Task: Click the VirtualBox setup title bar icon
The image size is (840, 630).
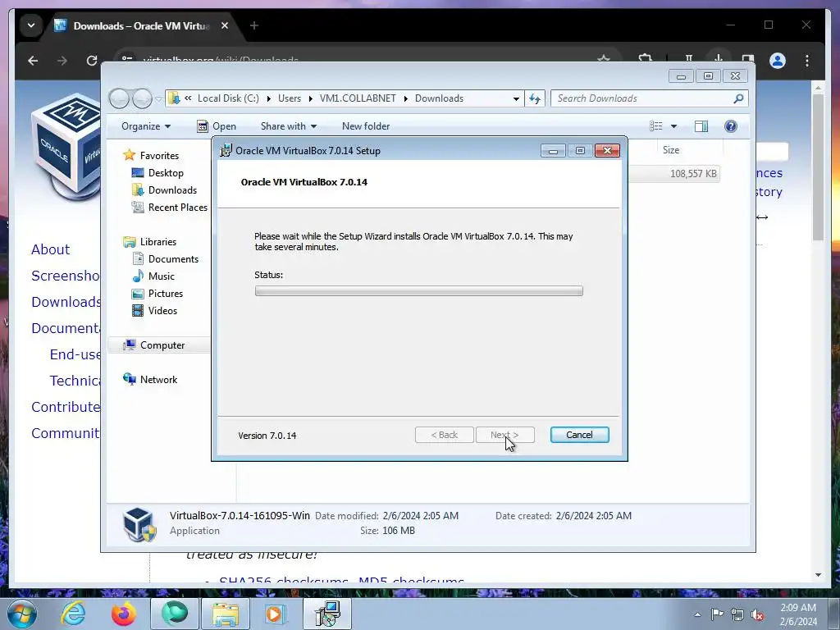Action: [x=226, y=151]
